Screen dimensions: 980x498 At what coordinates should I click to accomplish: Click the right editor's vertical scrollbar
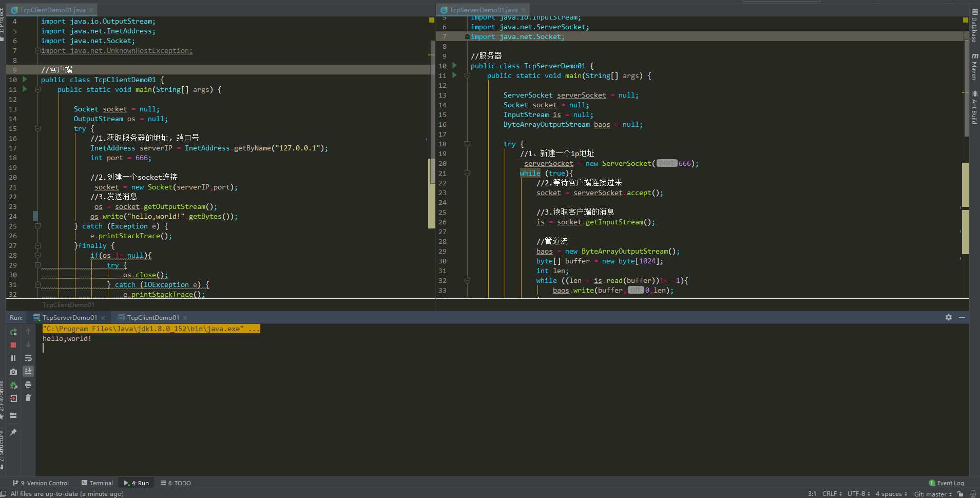[966, 87]
